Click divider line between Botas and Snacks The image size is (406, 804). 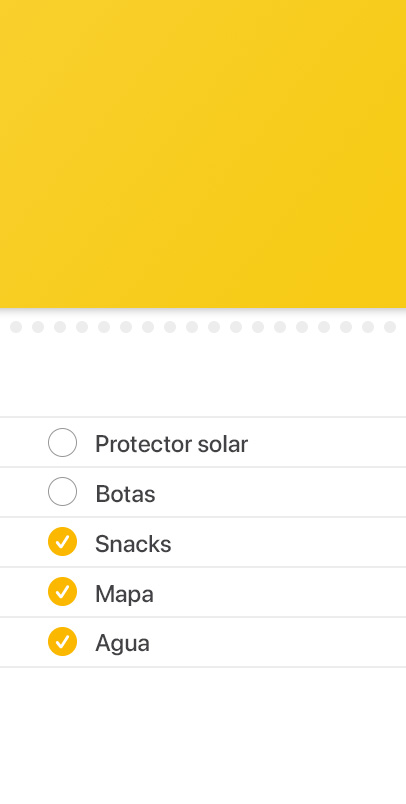coord(203,517)
